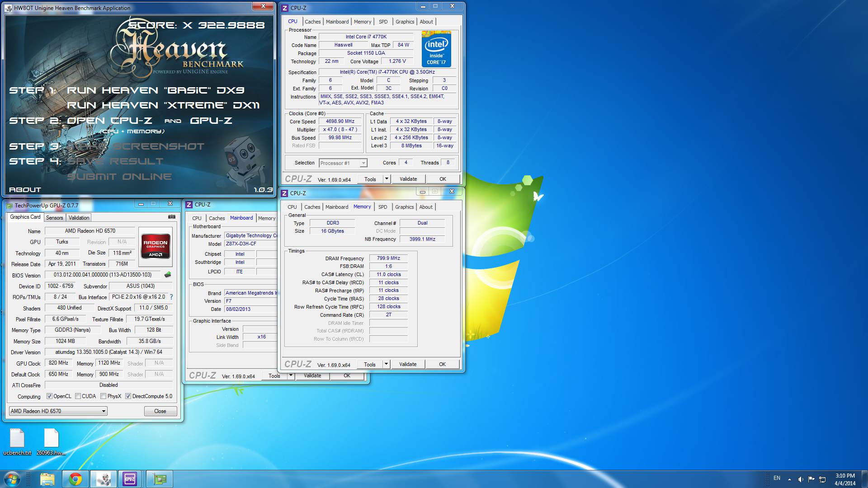
Task: Click Save Result step in Heaven Benchmark
Action: 115,161
